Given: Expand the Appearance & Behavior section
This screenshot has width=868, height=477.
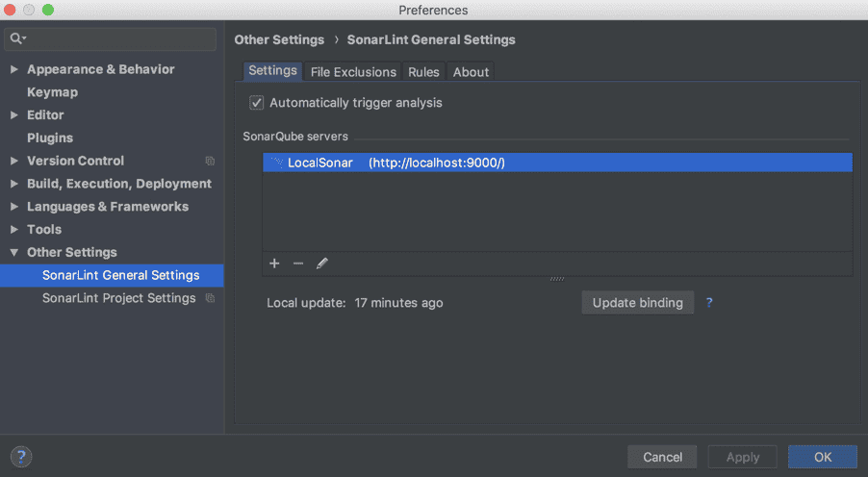Looking at the screenshot, I should (x=13, y=69).
